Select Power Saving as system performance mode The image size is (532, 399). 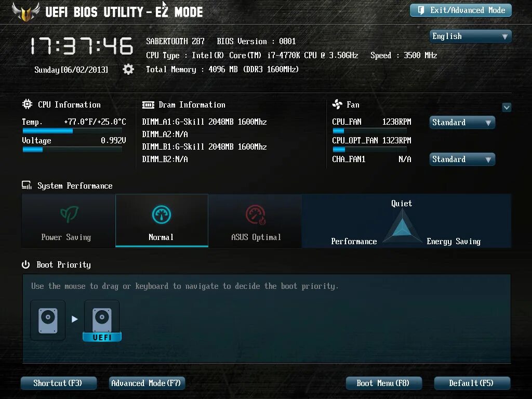click(68, 220)
